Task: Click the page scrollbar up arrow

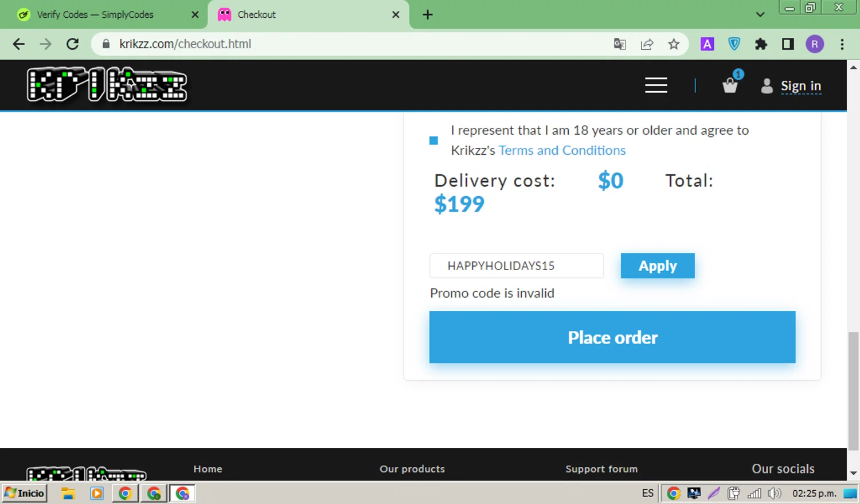Action: 853,67
